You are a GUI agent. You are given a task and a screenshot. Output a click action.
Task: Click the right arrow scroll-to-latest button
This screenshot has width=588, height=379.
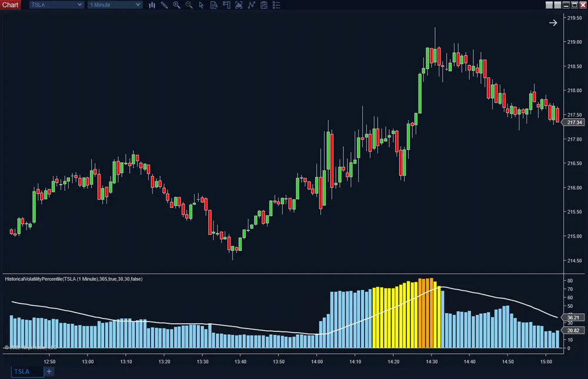(553, 23)
